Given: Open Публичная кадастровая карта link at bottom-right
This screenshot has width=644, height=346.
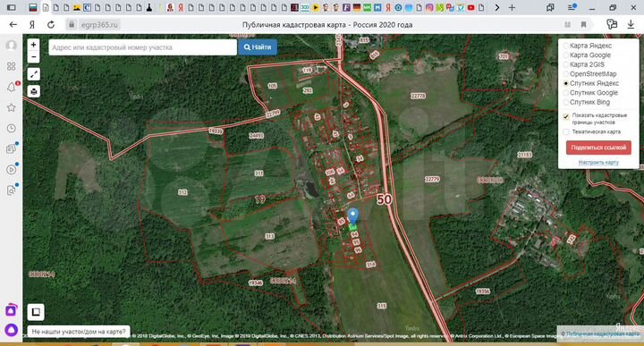Looking at the screenshot, I should (x=603, y=334).
